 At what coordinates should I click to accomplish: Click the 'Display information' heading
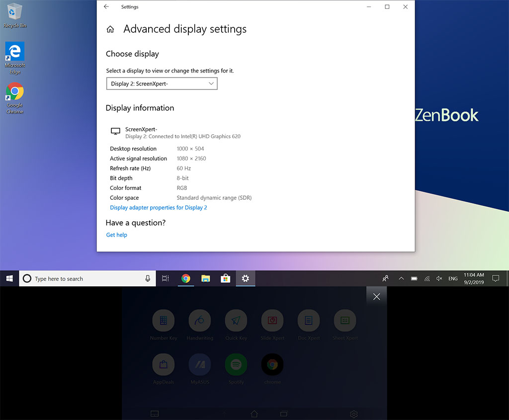coord(140,108)
